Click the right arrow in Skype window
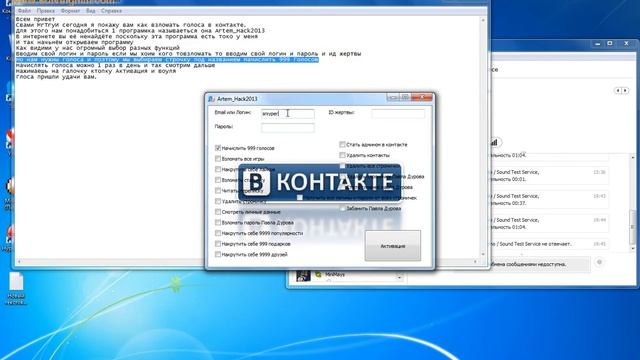640x360 pixels. [x=625, y=91]
